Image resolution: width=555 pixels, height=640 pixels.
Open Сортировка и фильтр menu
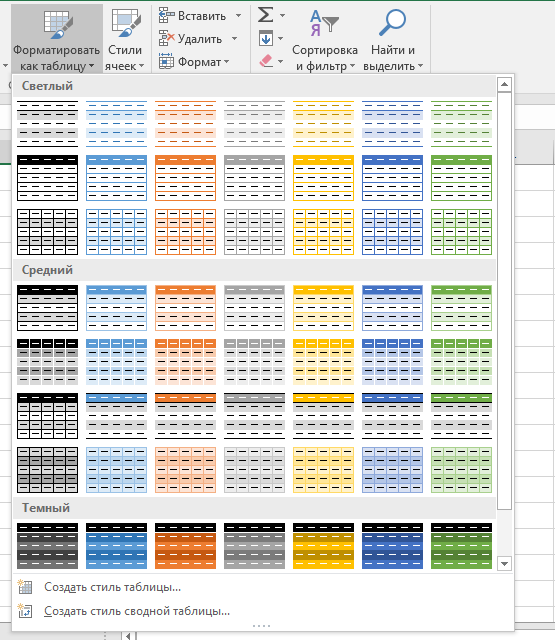point(325,39)
